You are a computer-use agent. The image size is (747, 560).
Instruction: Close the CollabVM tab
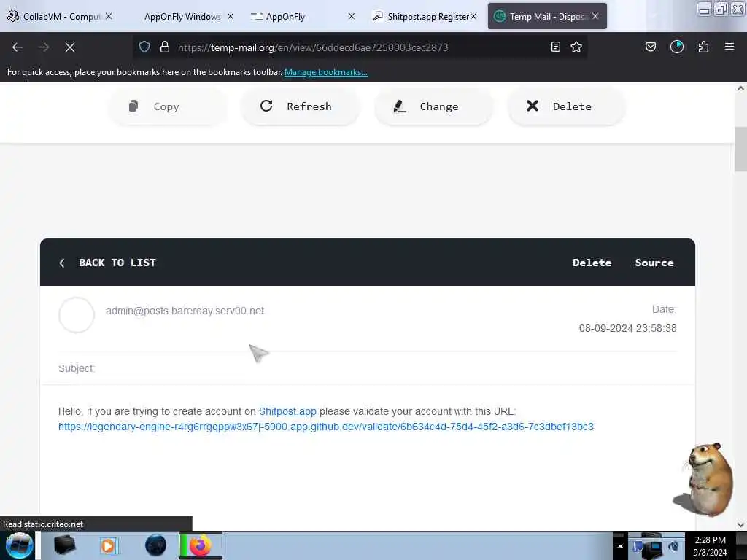point(109,16)
